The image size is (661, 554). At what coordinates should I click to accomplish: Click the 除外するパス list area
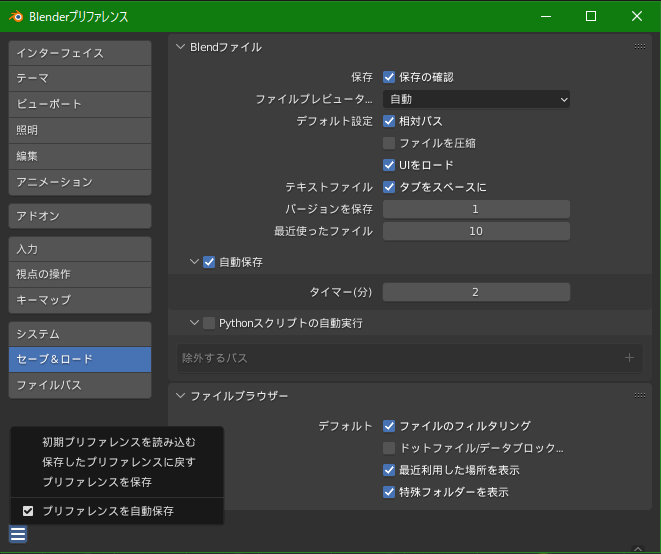[410, 358]
